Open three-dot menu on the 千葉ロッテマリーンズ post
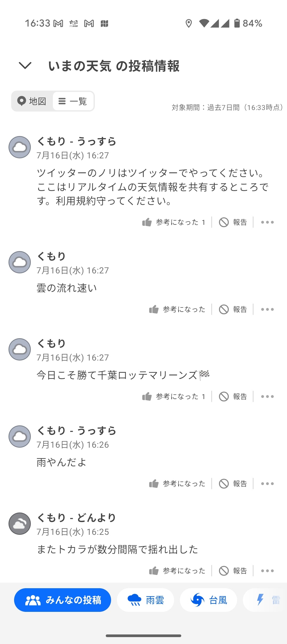 pyautogui.click(x=267, y=396)
